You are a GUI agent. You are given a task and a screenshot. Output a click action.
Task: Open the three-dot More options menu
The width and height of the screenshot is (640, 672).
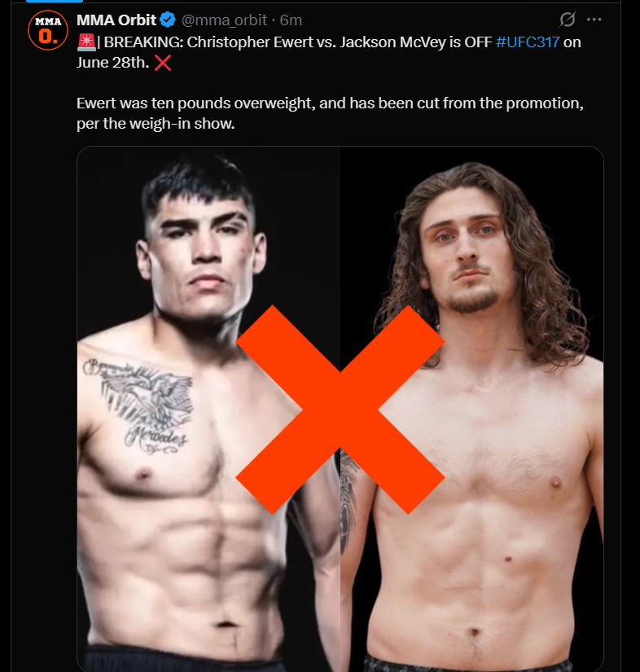tap(594, 20)
